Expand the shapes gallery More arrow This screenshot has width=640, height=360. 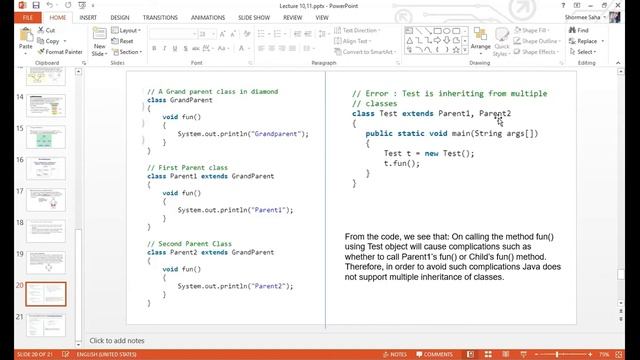click(x=465, y=50)
